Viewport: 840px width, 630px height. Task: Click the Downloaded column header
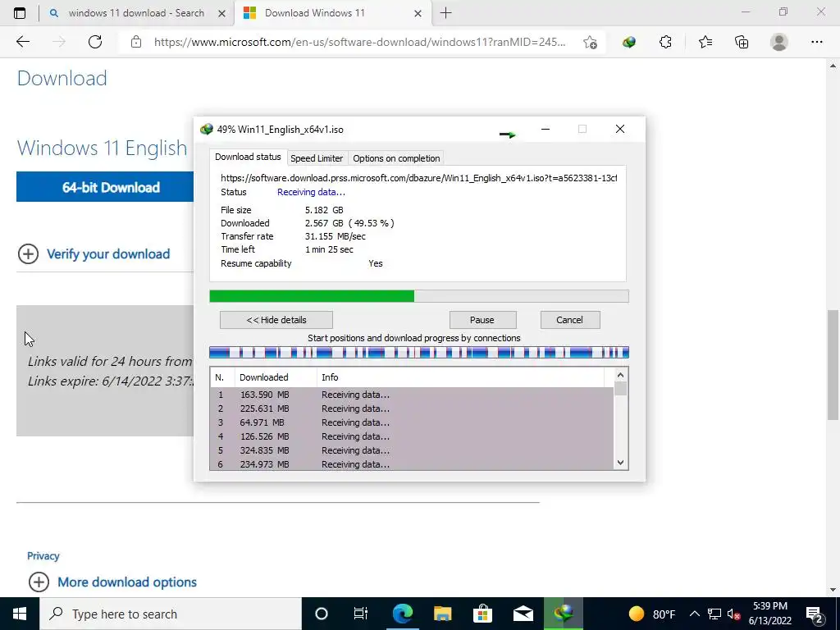(x=276, y=377)
